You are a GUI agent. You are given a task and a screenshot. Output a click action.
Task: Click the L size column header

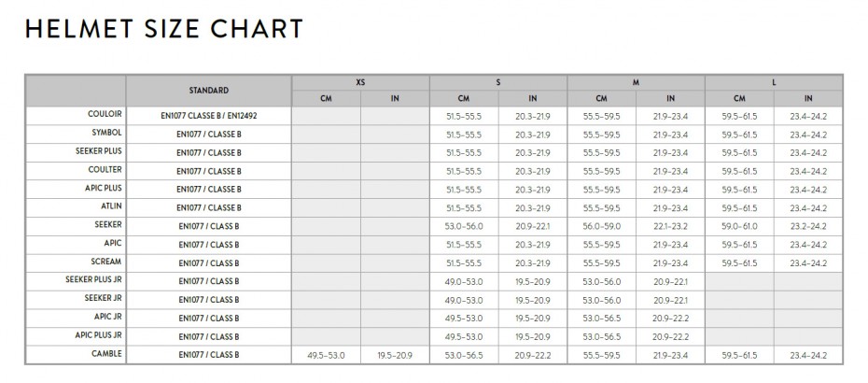tap(774, 82)
